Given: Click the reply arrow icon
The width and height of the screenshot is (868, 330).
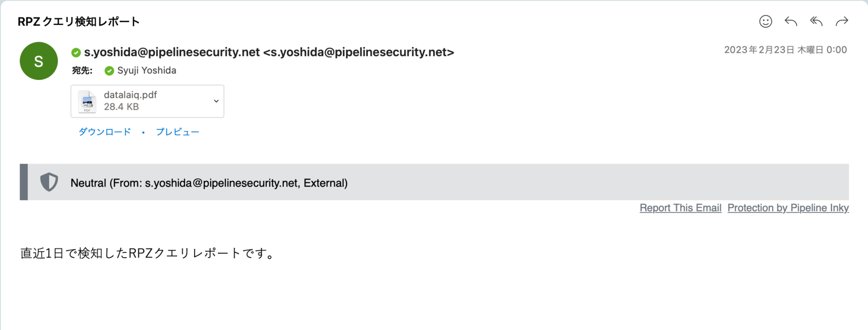Looking at the screenshot, I should tap(791, 21).
